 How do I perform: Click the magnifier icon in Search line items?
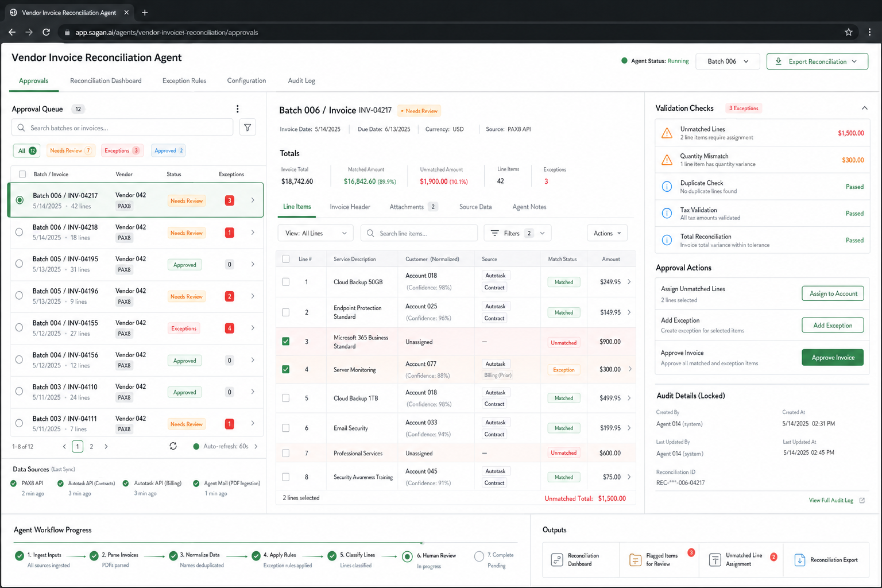370,233
